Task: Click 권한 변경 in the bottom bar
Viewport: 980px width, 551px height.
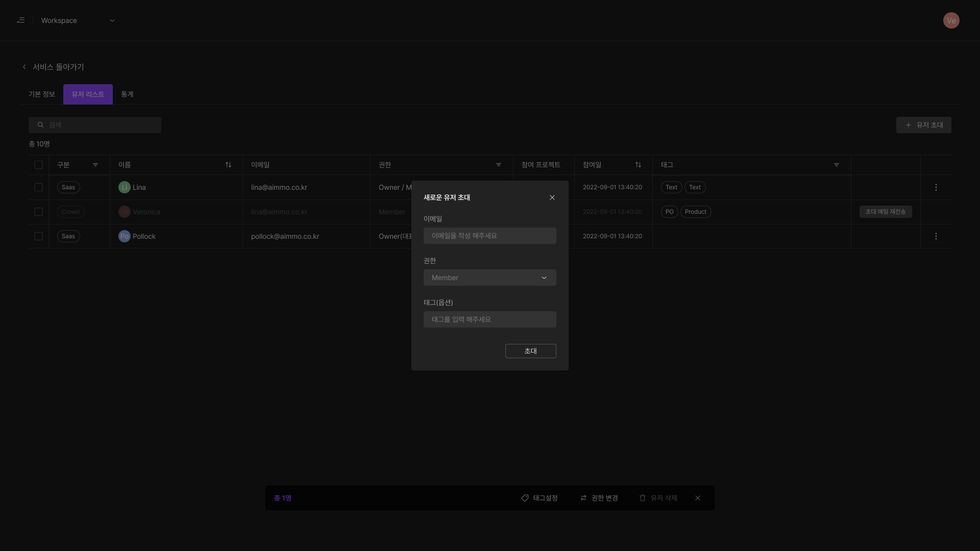Action: click(x=599, y=498)
